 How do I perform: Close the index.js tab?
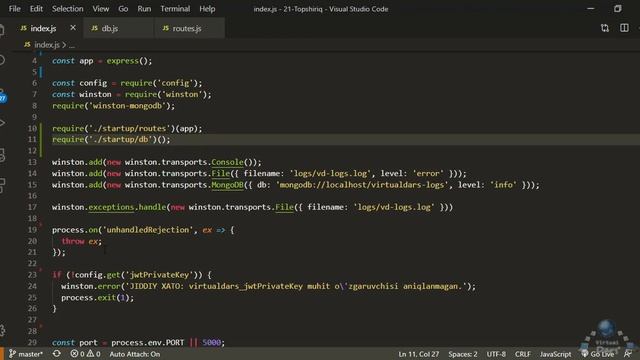click(73, 28)
